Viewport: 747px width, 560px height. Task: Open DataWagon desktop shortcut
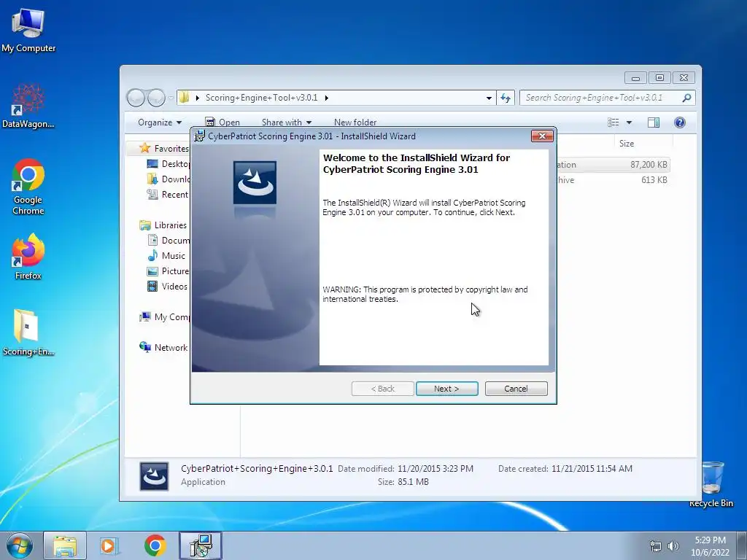click(28, 106)
